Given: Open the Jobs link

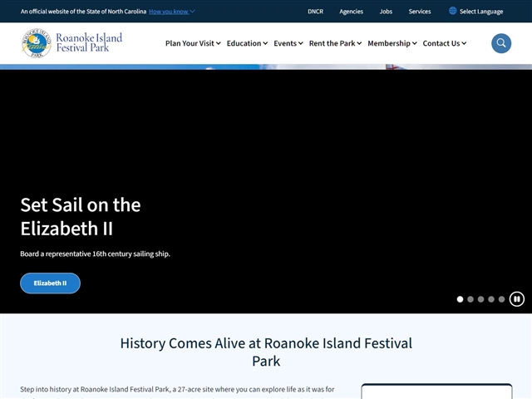Looking at the screenshot, I should pyautogui.click(x=386, y=12).
